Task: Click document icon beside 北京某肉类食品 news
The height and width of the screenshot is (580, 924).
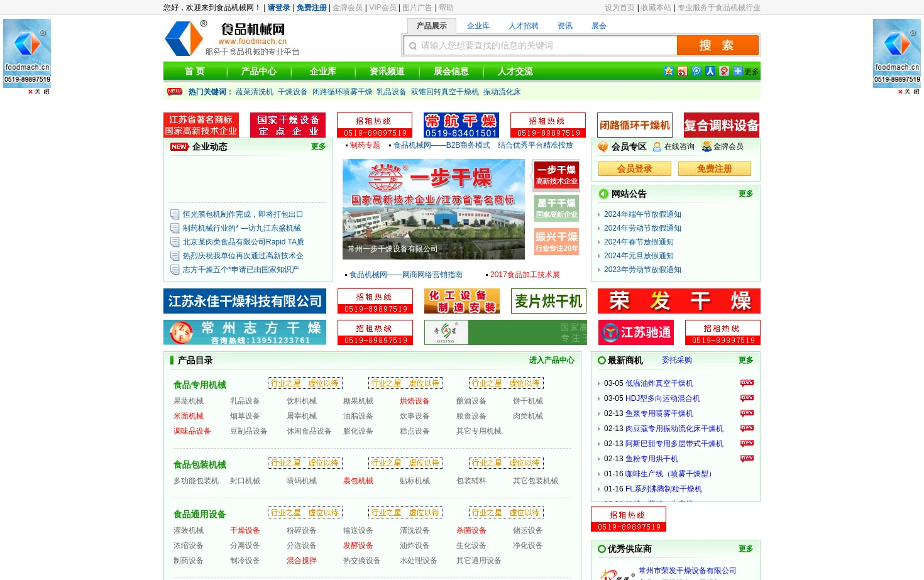Action: [x=175, y=242]
